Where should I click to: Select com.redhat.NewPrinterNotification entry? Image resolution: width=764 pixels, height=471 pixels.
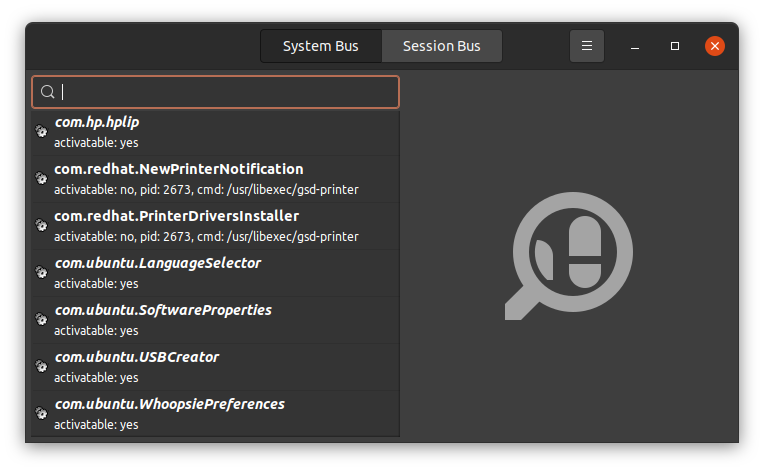tap(215, 179)
